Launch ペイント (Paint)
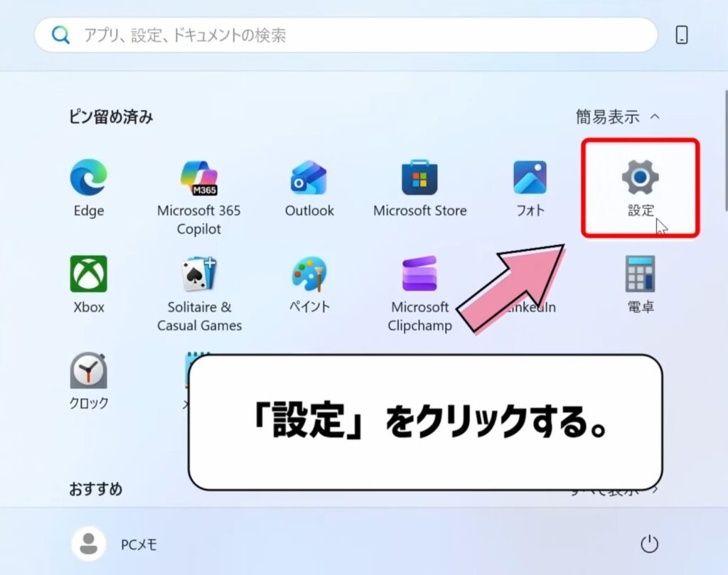Viewport: 728px width, 575px height. point(309,277)
